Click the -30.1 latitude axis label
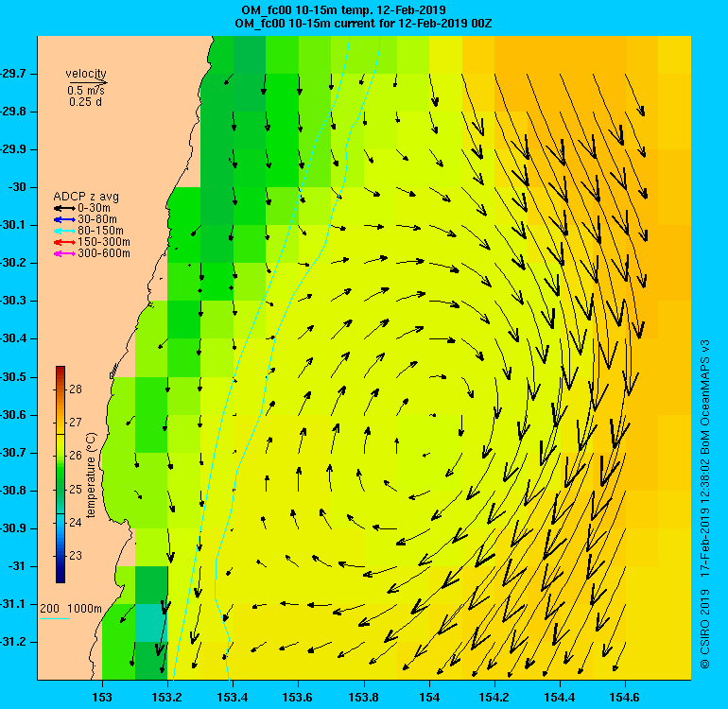Screen dimensions: 728x709 pyautogui.click(x=13, y=225)
